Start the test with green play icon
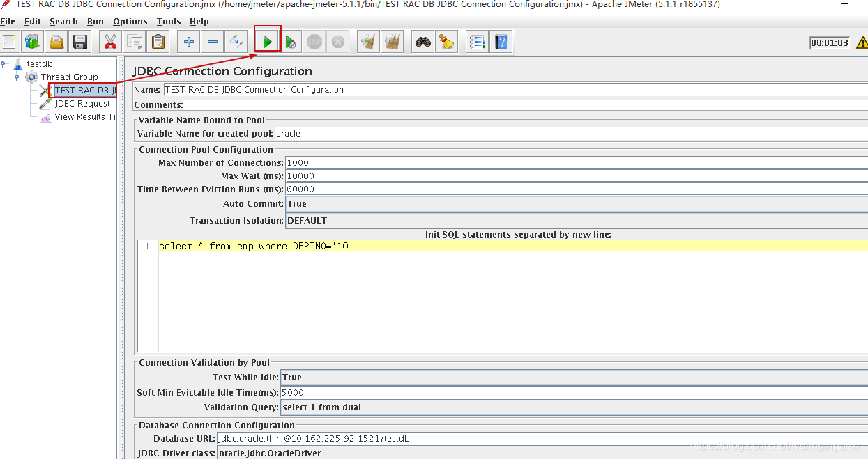Screen dimensions: 868x459 tap(267, 42)
